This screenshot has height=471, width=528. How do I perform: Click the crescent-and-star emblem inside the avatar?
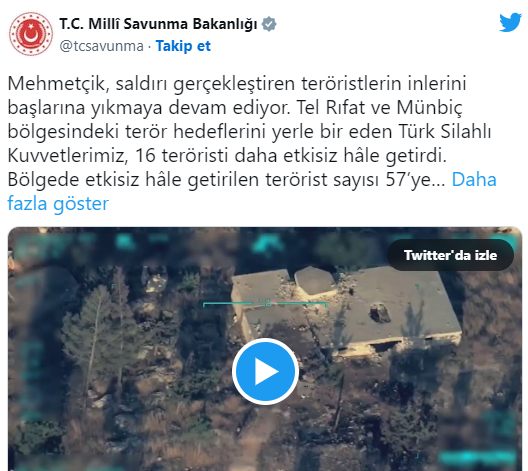tap(30, 34)
